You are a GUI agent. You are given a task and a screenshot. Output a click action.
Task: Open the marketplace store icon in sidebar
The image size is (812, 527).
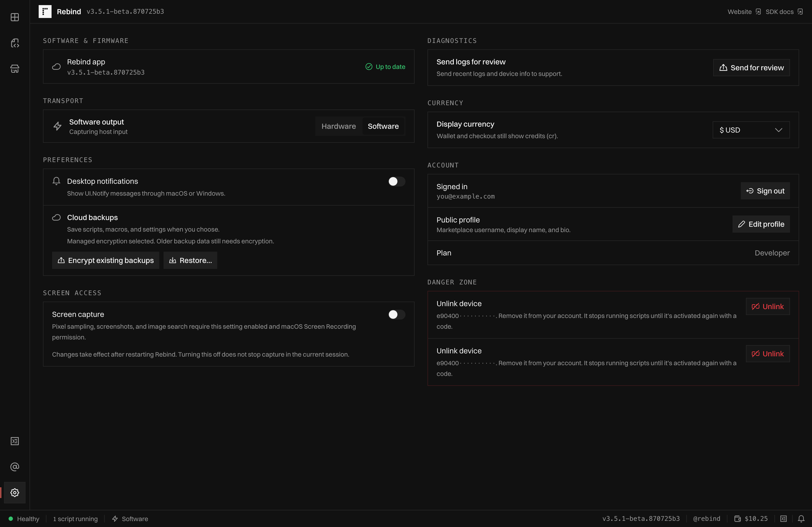[x=15, y=68]
